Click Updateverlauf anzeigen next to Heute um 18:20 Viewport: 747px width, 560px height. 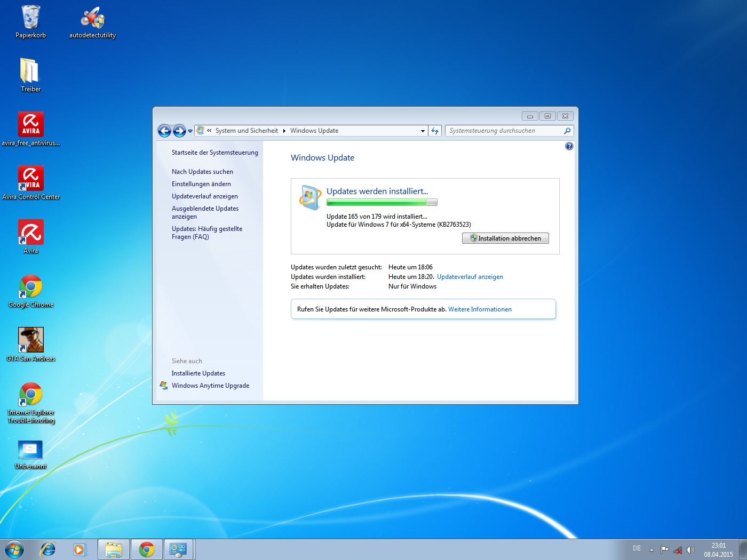click(x=470, y=277)
